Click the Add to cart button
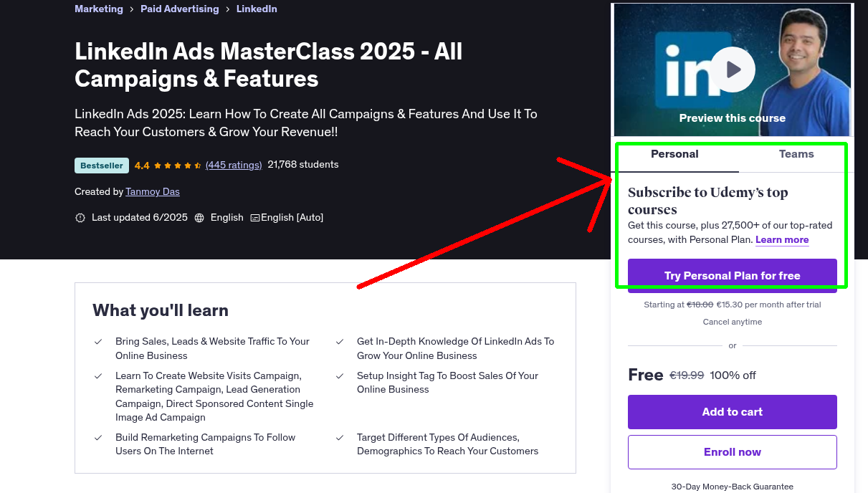 [x=733, y=412]
